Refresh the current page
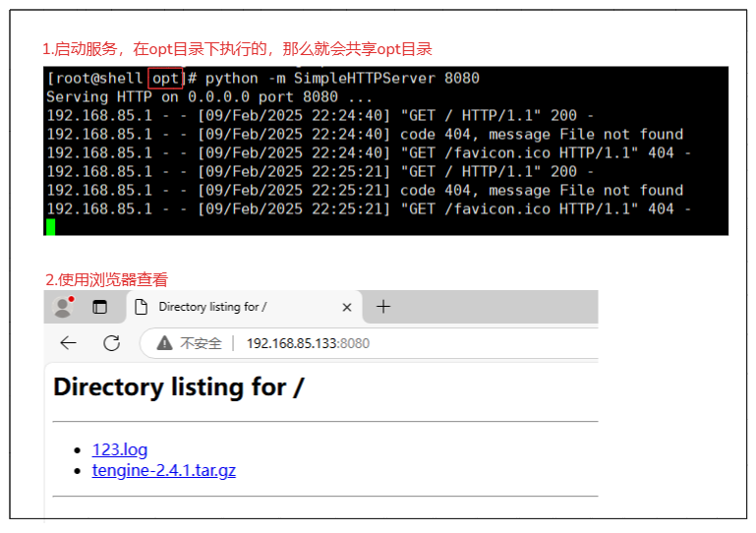The image size is (756, 533). tap(112, 343)
